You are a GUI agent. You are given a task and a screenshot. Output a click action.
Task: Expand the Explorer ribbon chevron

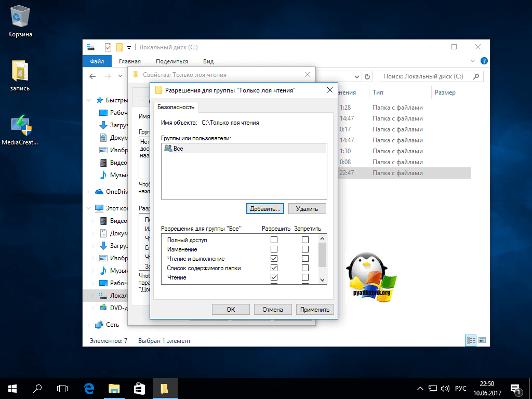tap(473, 61)
